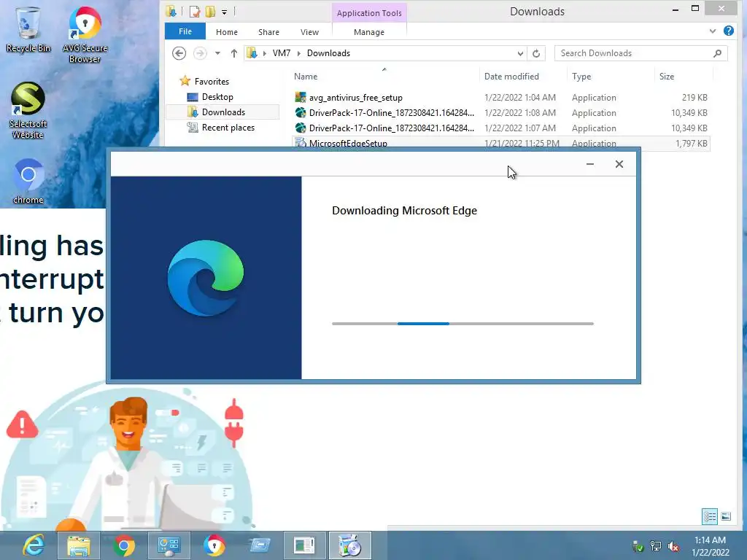Click the Application Tools contextual tab
This screenshot has width=747, height=560.
pos(369,13)
